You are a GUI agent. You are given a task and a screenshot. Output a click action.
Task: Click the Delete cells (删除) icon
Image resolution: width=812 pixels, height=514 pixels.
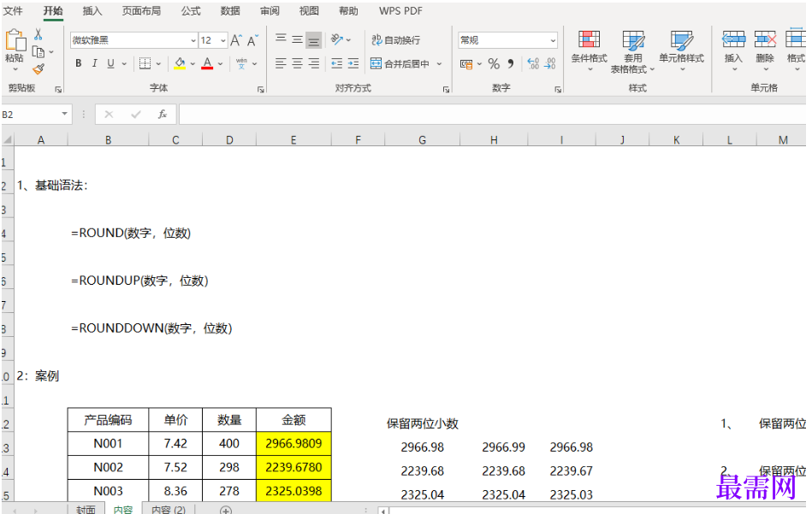(x=764, y=48)
